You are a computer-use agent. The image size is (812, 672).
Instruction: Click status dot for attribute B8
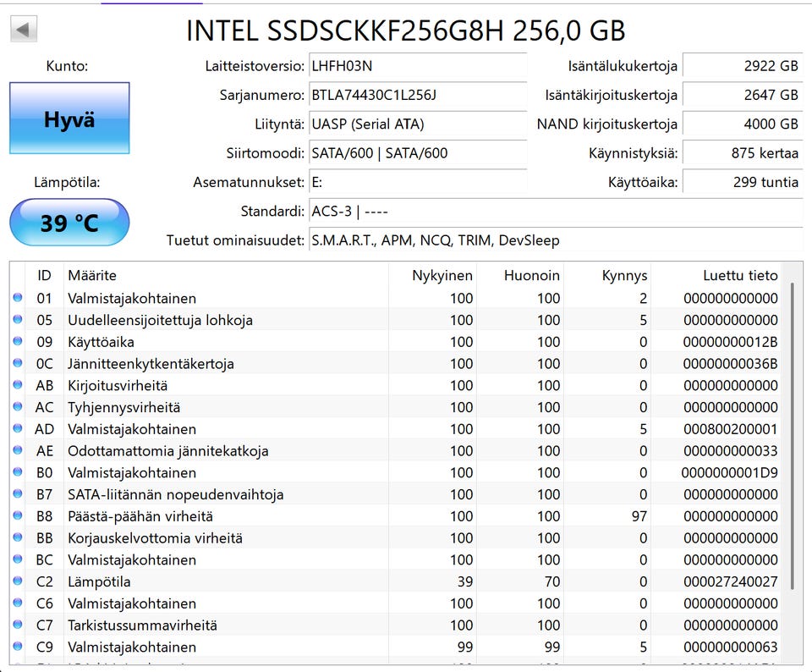[18, 516]
